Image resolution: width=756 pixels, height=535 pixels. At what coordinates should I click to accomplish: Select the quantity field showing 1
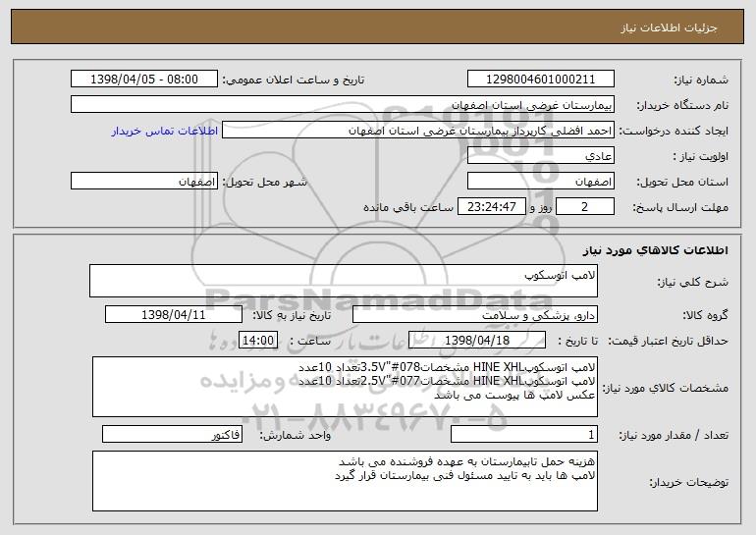pyautogui.click(x=524, y=434)
